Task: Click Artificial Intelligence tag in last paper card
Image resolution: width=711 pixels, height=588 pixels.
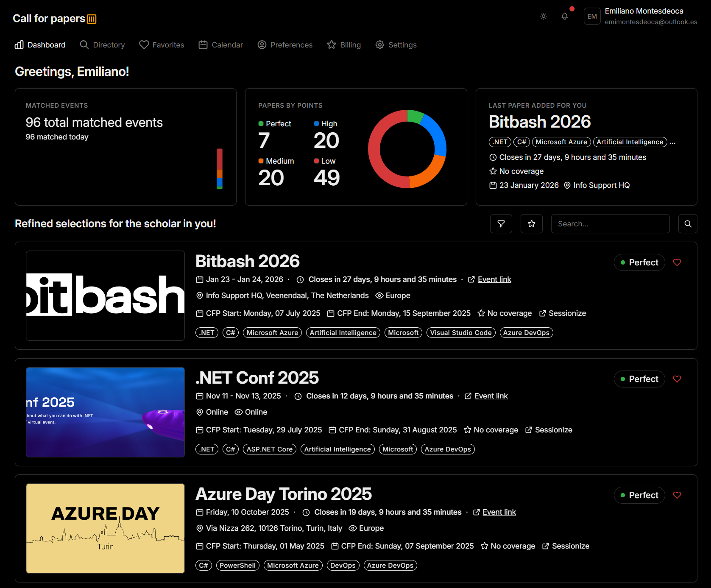Action: pyautogui.click(x=630, y=142)
